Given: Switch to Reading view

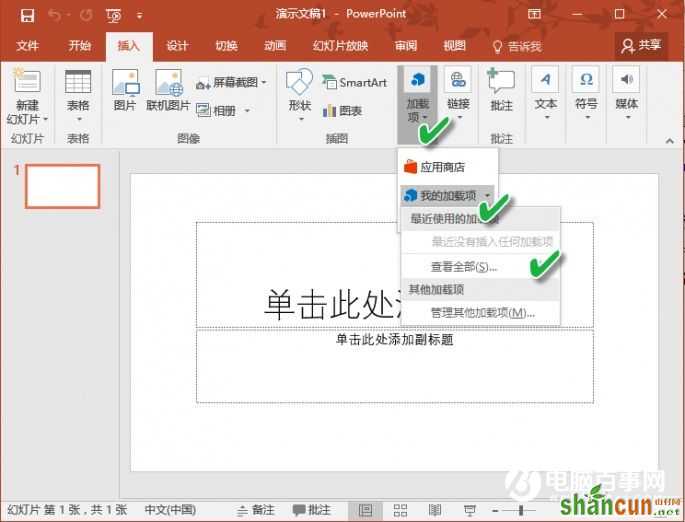Looking at the screenshot, I should click(x=435, y=510).
